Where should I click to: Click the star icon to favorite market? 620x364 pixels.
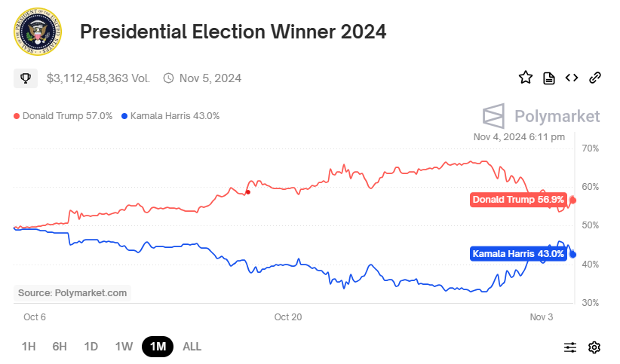pyautogui.click(x=526, y=78)
